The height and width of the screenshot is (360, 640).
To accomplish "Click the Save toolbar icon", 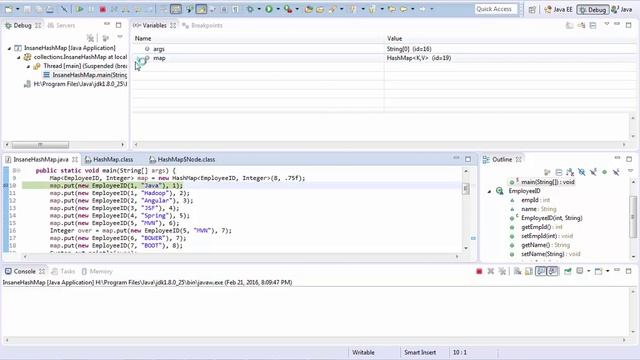I will coord(27,9).
